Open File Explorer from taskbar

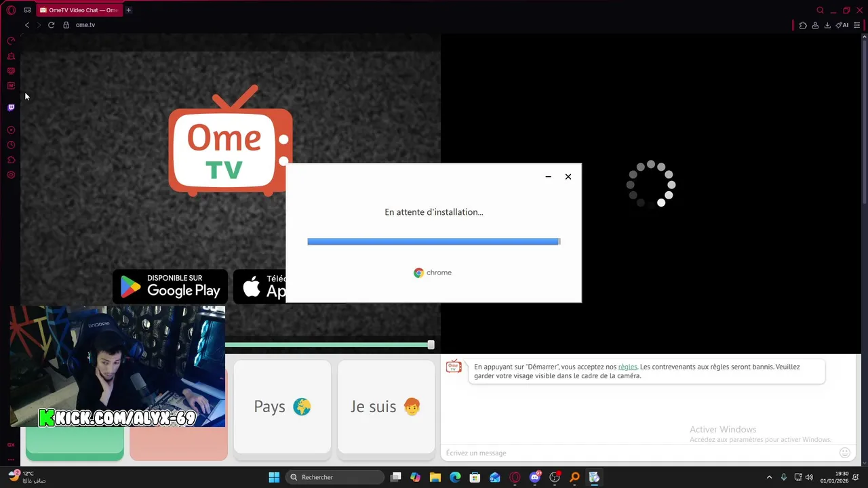[x=435, y=477]
